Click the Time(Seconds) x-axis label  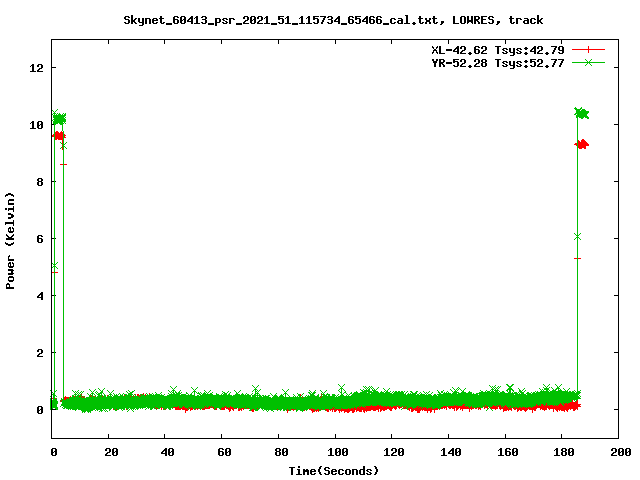pyautogui.click(x=333, y=470)
